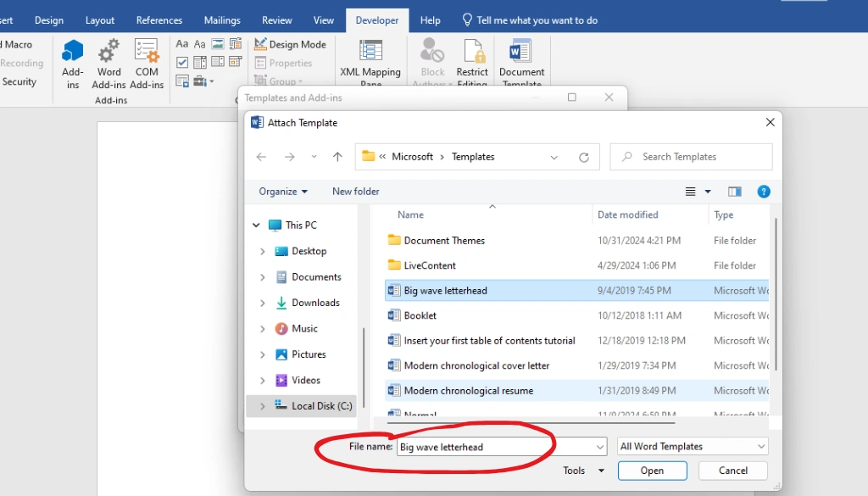Screen dimensions: 868x496
Task: Insert Combo Box content control
Action: tap(200, 62)
